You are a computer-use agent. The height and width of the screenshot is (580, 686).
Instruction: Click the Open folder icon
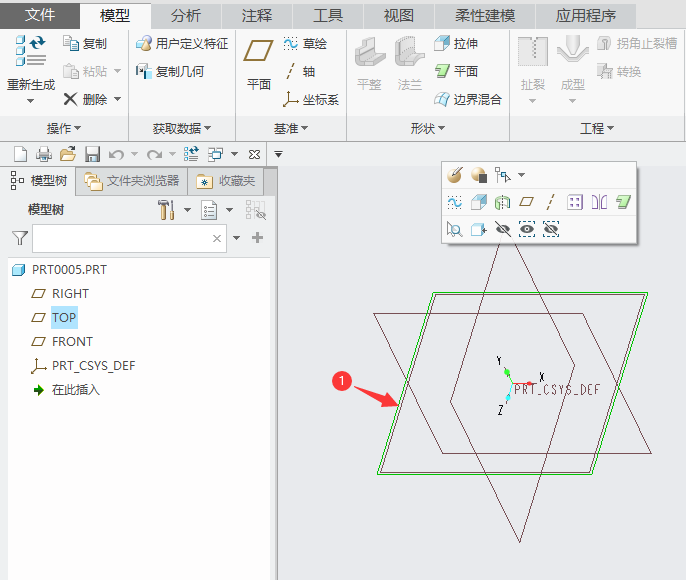[x=68, y=154]
